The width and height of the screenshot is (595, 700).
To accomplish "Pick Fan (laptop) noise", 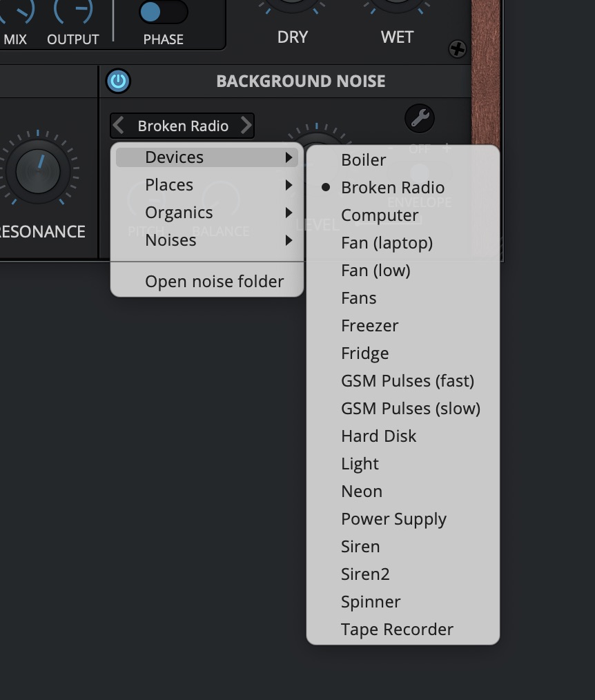I will (387, 243).
